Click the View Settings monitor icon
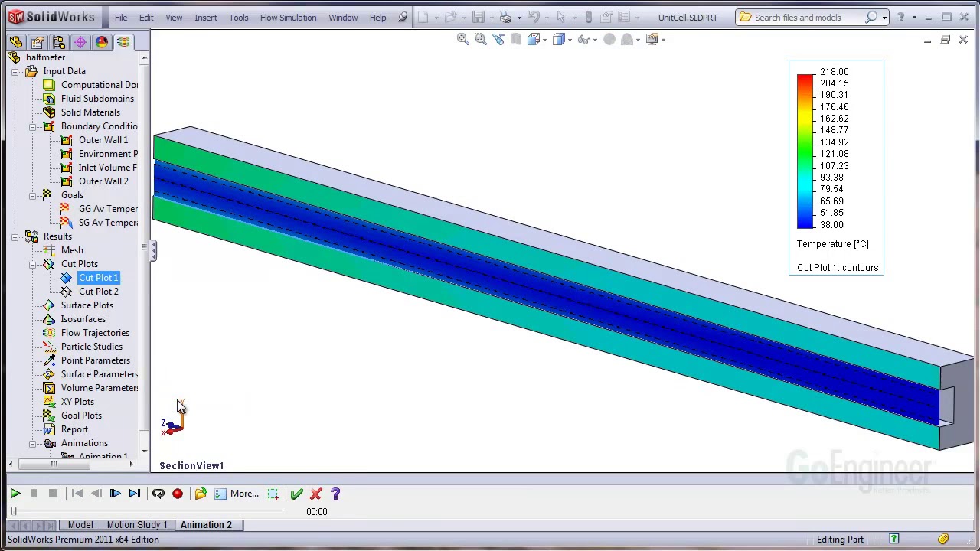The height and width of the screenshot is (551, 980). point(652,39)
